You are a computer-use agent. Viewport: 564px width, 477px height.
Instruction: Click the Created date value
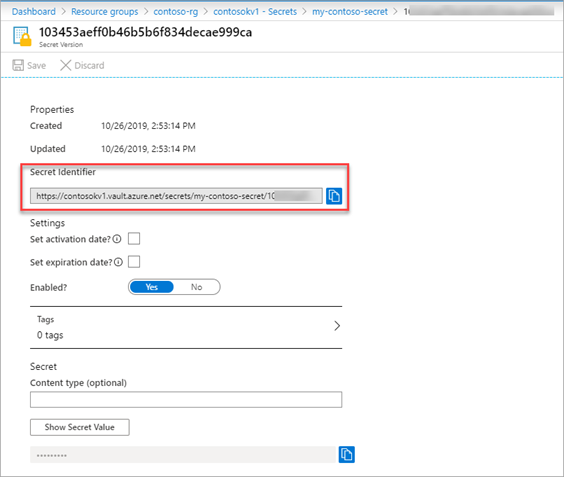click(148, 126)
